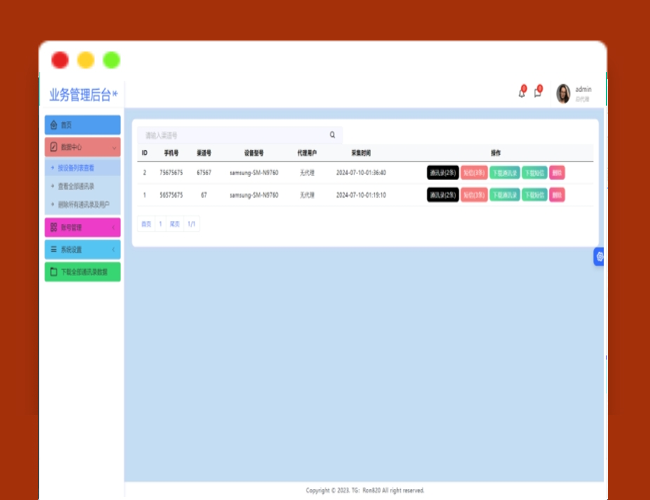Open 通讯录(2条) for device 56575675

click(443, 195)
